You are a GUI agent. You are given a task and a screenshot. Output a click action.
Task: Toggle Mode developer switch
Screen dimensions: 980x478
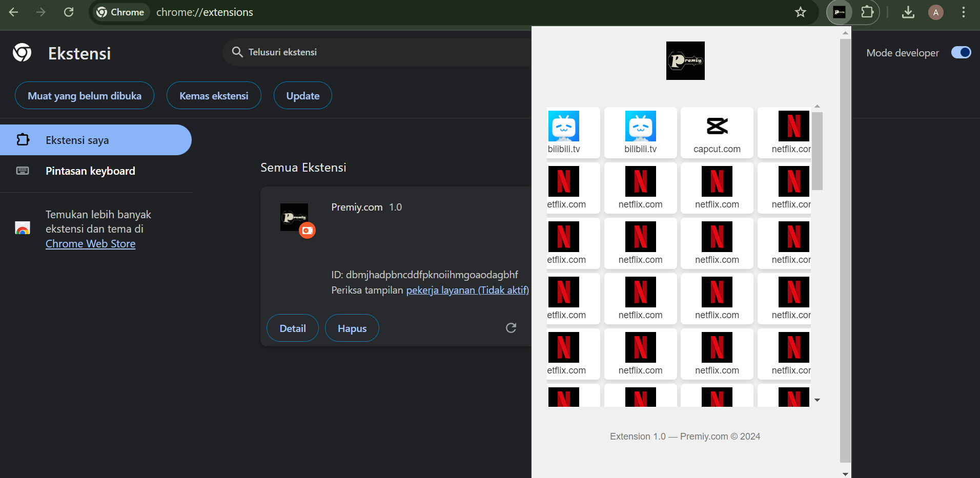tap(961, 52)
